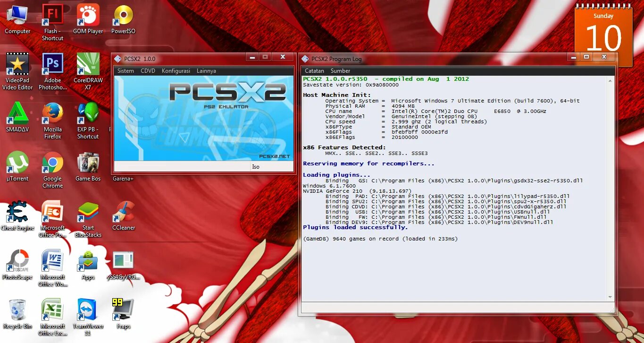Open the µTorrent desktop icon

point(17,163)
